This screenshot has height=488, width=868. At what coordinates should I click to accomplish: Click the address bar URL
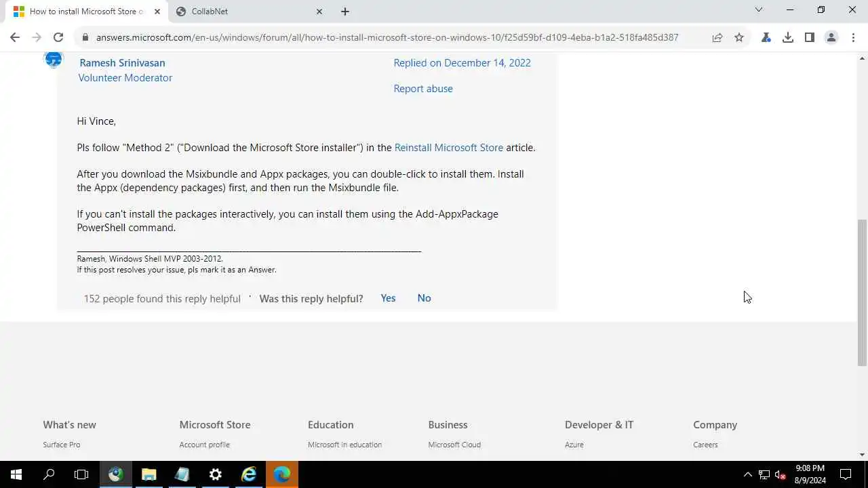[387, 37]
